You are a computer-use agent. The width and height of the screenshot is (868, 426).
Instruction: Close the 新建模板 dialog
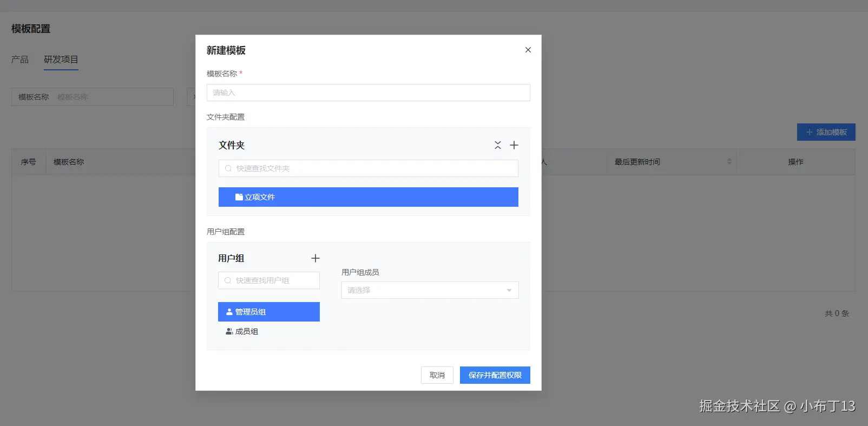[x=528, y=50]
